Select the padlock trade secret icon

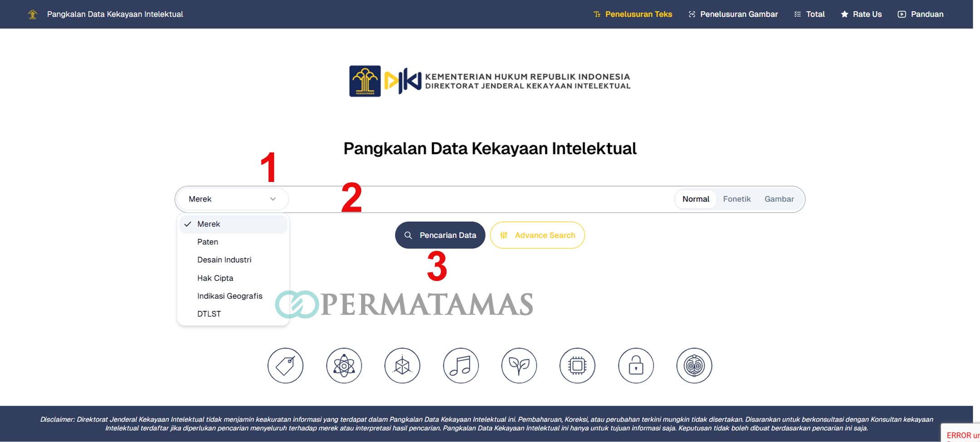point(635,366)
